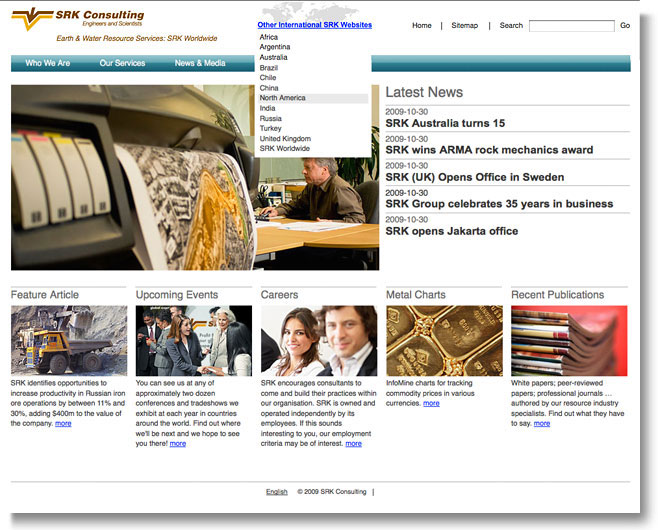Pick China from the websites list

tap(269, 88)
